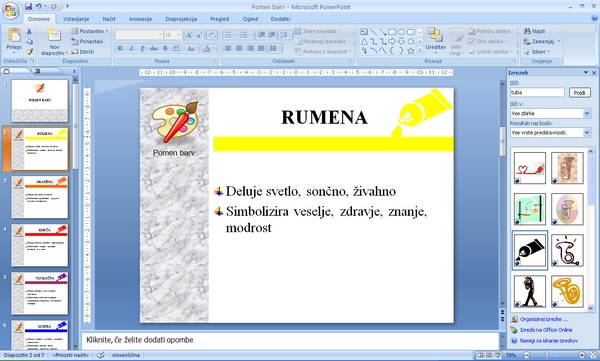Screen dimensions: 600x361
Task: Open 'Izrezki na Office Online' link
Action: click(546, 330)
